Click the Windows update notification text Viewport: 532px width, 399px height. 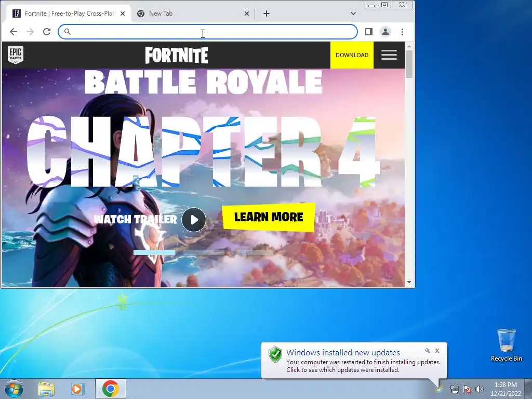363,366
